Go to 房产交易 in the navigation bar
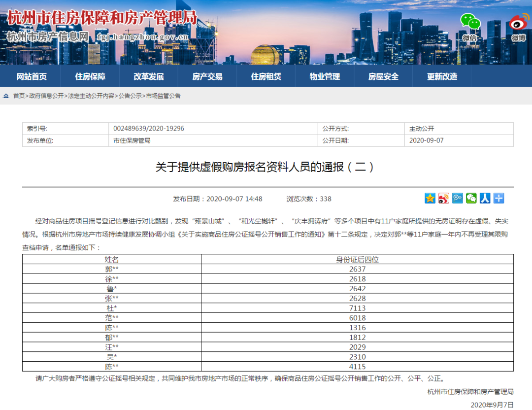532x410 pixels. (x=207, y=76)
